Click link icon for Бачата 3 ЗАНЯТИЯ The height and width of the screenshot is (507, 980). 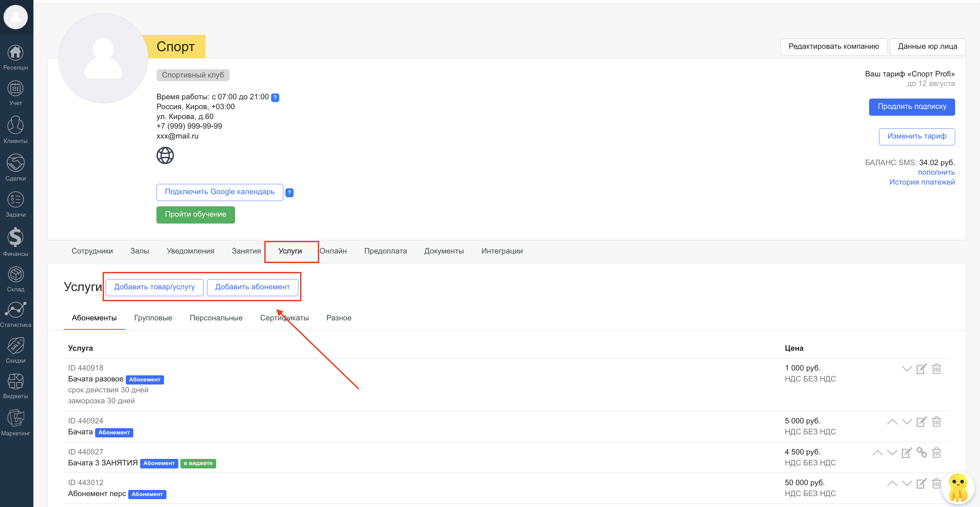click(921, 452)
